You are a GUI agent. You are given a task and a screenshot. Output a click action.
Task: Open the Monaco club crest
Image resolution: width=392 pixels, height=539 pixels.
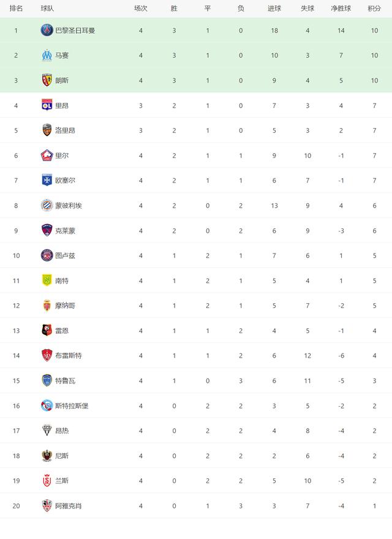pos(47,305)
